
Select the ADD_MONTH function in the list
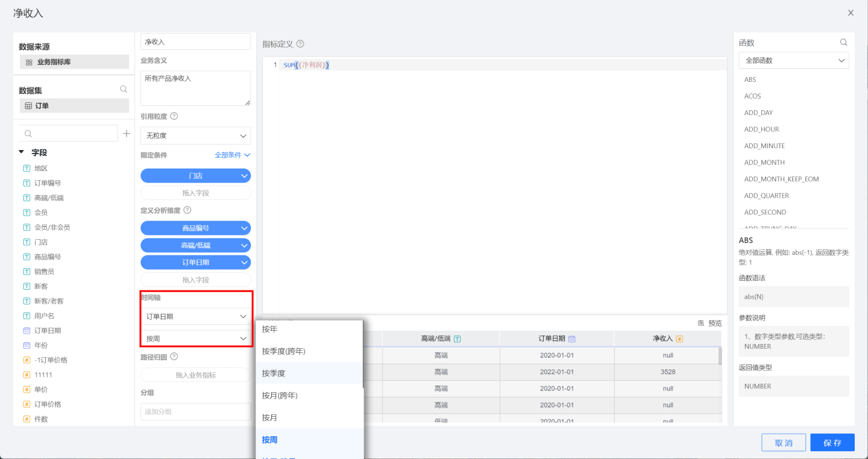coord(764,163)
